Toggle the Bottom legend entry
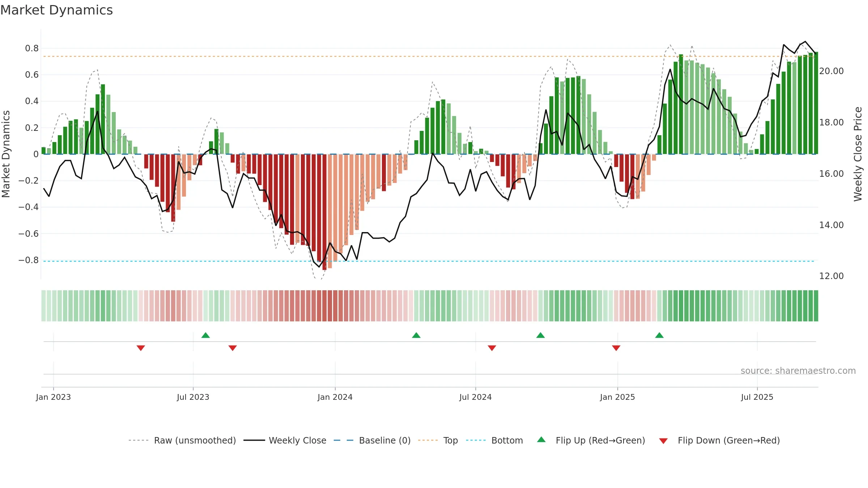This screenshot has width=868, height=488. 494,440
